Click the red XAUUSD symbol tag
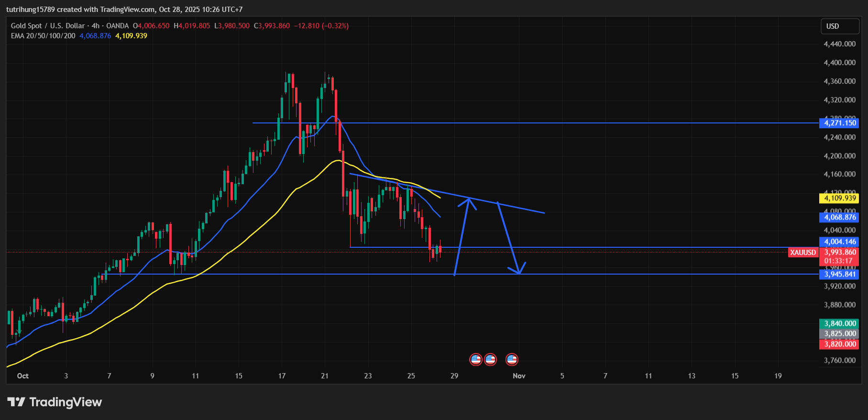 [x=803, y=253]
